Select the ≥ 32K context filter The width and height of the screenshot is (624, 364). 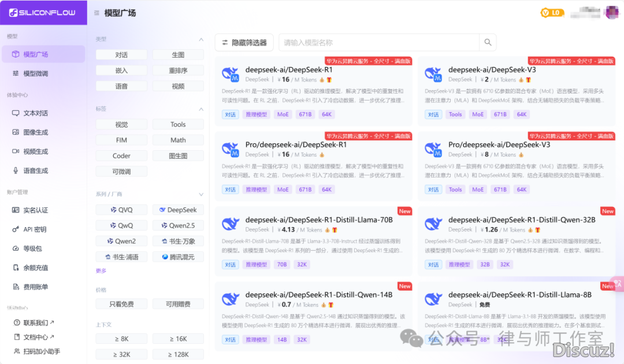pos(121,354)
